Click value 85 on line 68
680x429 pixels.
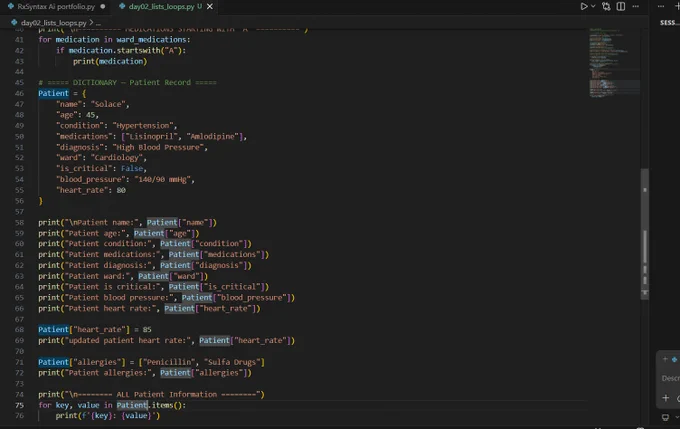point(147,330)
